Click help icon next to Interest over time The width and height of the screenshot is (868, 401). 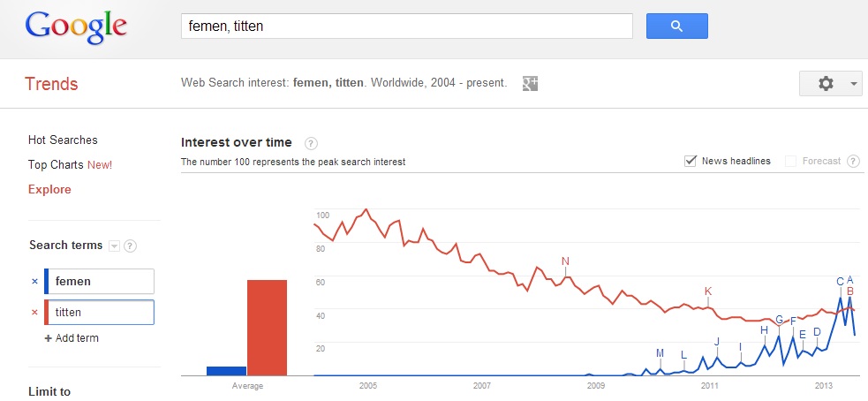point(311,143)
